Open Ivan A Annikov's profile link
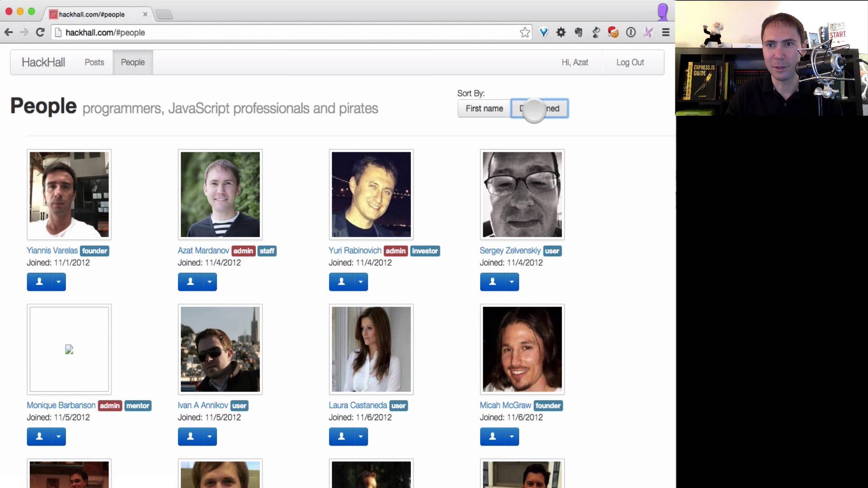This screenshot has height=488, width=868. (203, 405)
